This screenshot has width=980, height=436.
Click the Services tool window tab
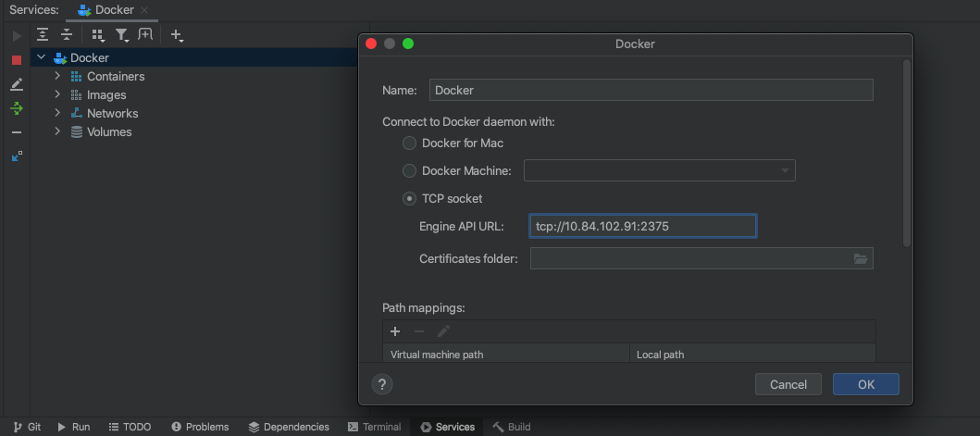pos(448,428)
